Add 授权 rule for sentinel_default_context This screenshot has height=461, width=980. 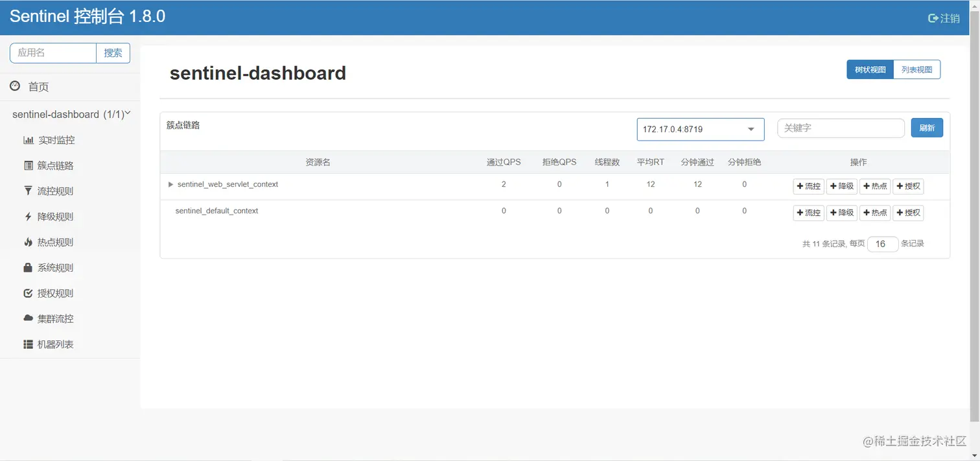pyautogui.click(x=908, y=213)
